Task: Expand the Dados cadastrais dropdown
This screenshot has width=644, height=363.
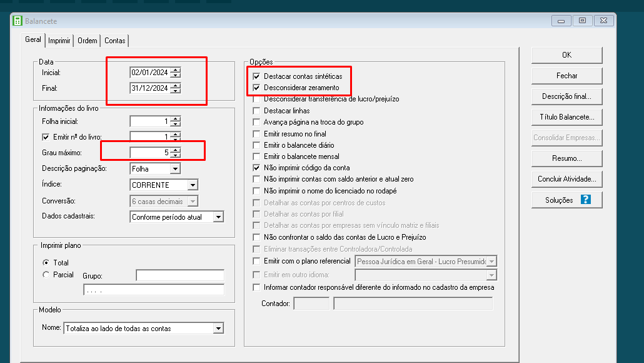Action: coord(218,217)
